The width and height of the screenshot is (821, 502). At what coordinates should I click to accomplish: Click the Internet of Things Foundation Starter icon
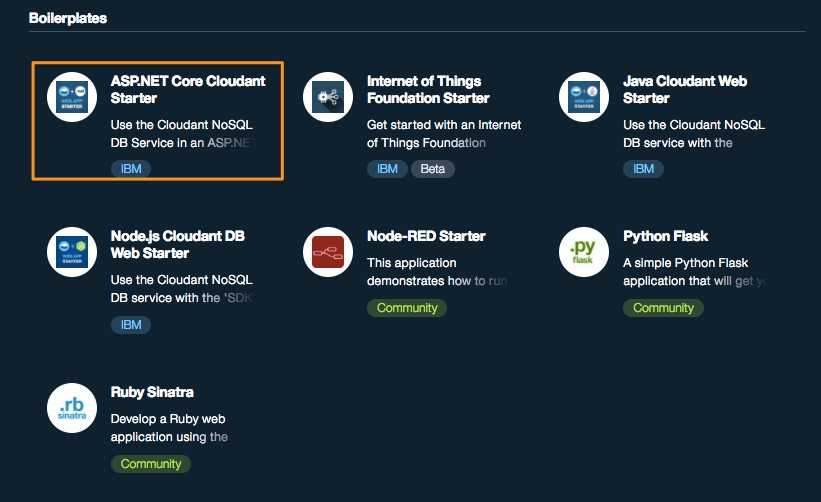coord(328,97)
